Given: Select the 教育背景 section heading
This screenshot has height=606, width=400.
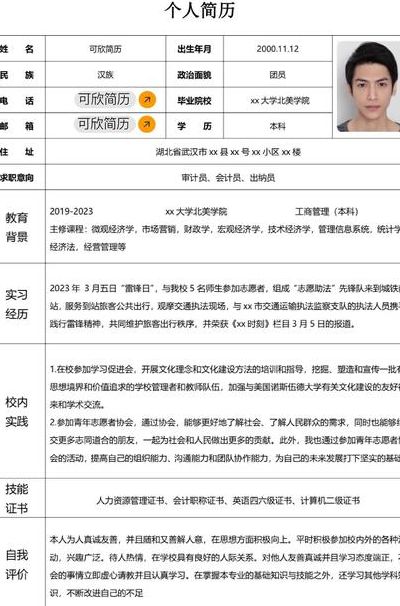Looking at the screenshot, I should [x=17, y=227].
